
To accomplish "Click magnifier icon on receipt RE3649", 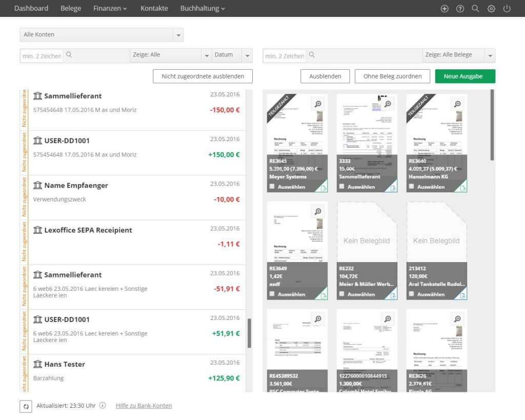I will pos(318,212).
